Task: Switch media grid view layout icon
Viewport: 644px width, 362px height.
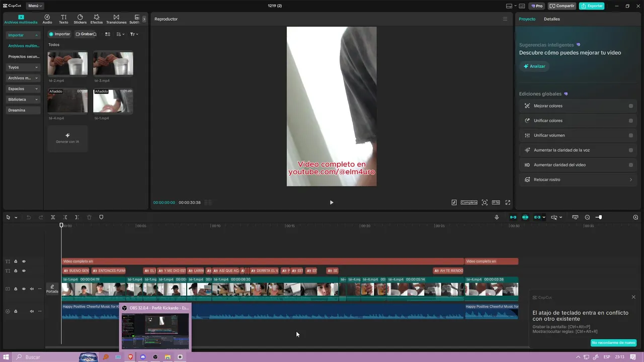Action: (108, 34)
